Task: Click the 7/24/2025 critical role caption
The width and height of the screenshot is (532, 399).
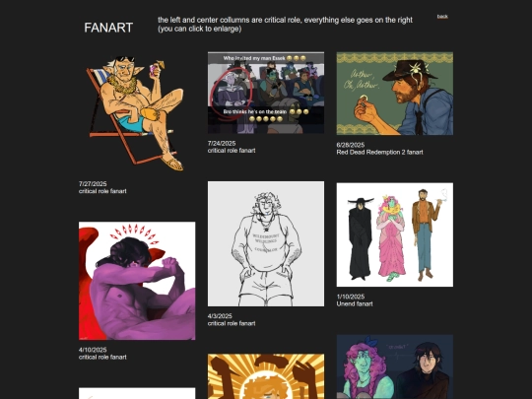Action: [x=232, y=147]
